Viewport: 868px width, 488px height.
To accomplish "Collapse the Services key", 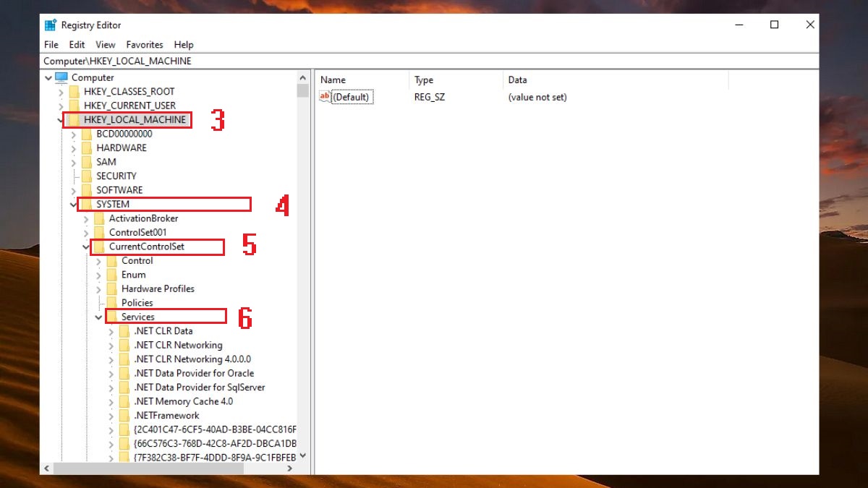I will pos(99,317).
